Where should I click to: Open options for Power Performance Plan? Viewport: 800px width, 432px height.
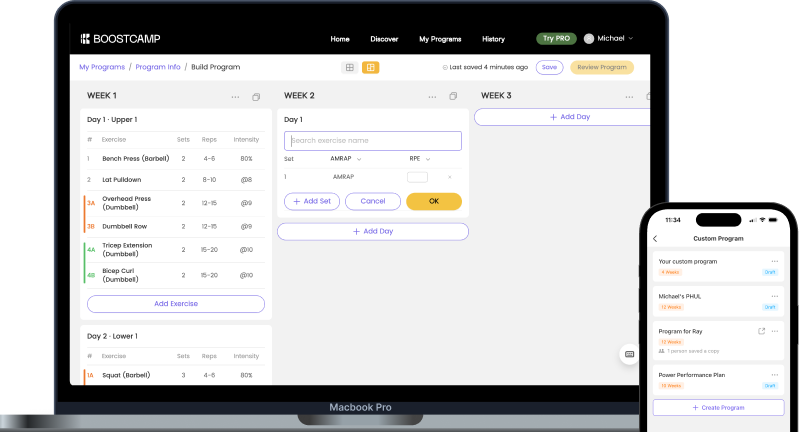coord(774,375)
